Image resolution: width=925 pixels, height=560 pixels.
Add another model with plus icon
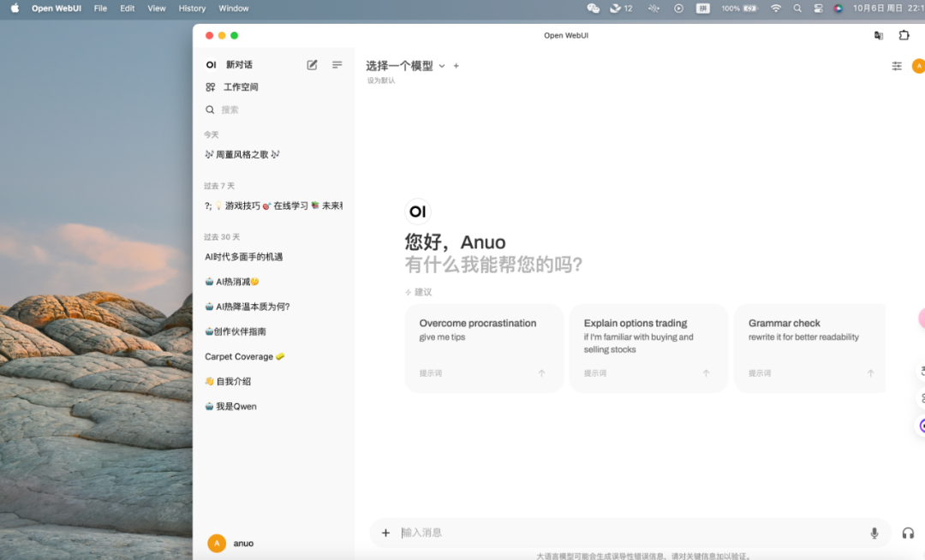[x=456, y=66]
